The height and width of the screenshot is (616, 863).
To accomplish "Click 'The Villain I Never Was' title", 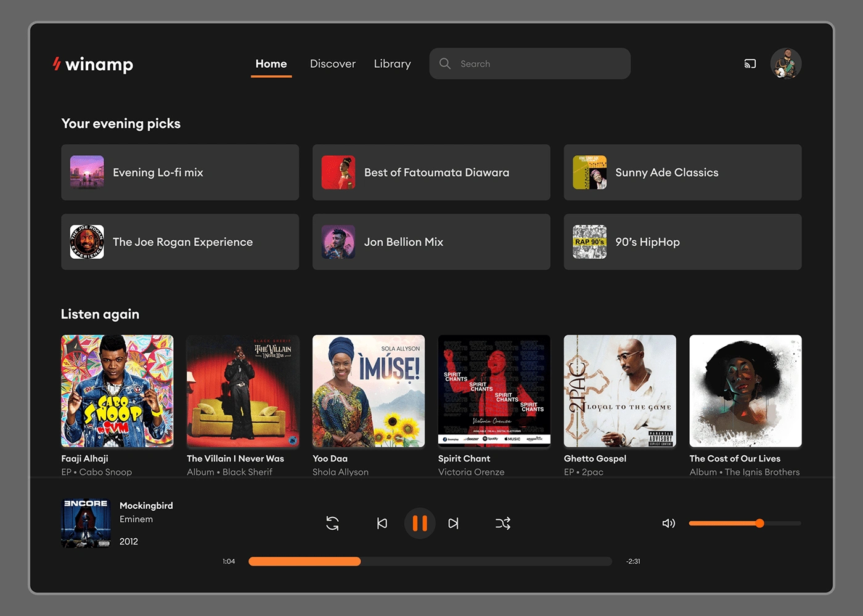I will click(235, 459).
